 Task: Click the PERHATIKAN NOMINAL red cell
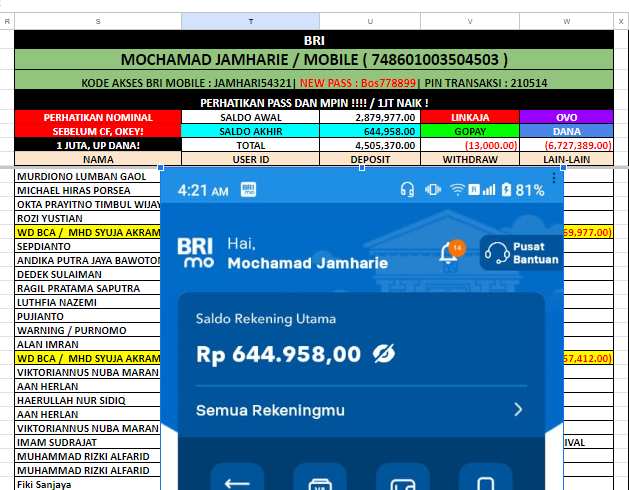[98, 117]
